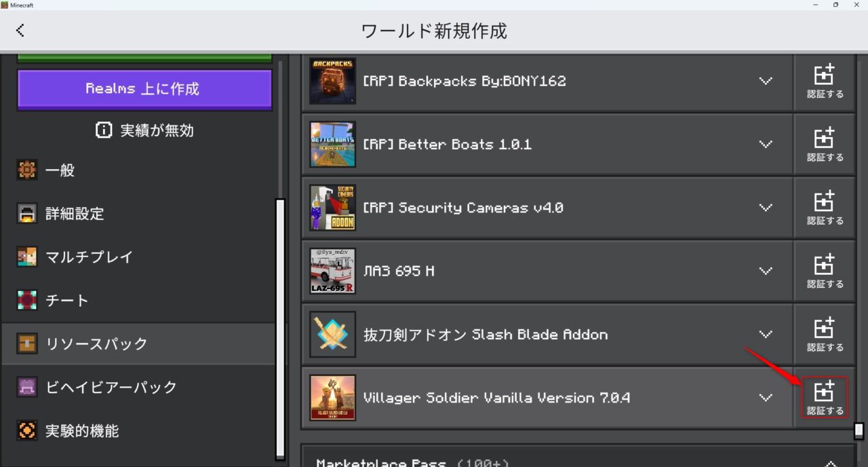Open the 一般 general settings tab
The height and width of the screenshot is (467, 868).
[138, 170]
